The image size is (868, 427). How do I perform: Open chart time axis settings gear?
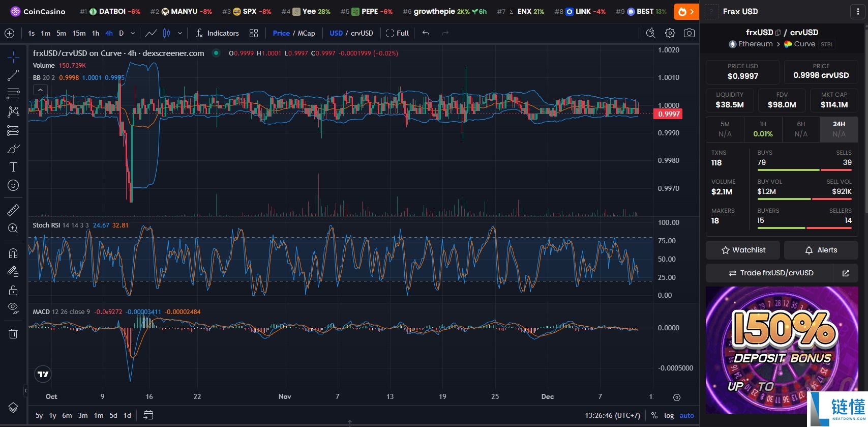click(676, 397)
